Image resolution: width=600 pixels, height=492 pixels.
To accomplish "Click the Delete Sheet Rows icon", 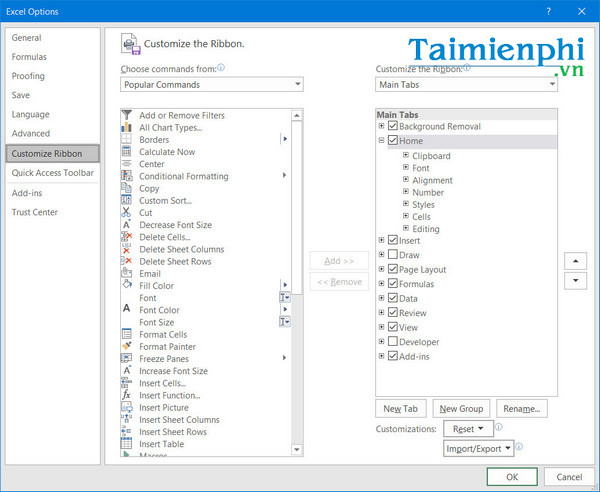I will 127,261.
